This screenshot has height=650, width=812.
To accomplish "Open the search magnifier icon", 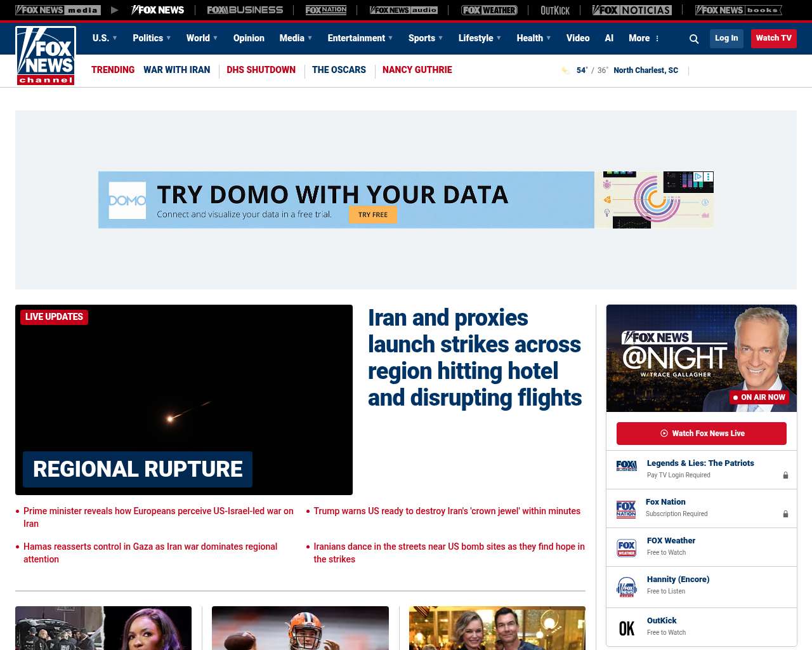I will pyautogui.click(x=694, y=39).
